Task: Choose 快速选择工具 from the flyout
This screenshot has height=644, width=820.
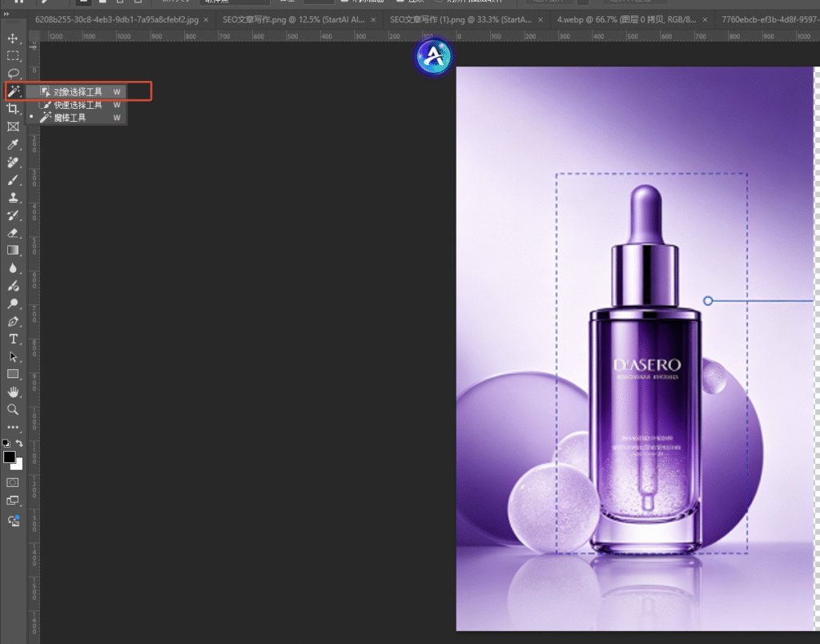Action: point(77,105)
